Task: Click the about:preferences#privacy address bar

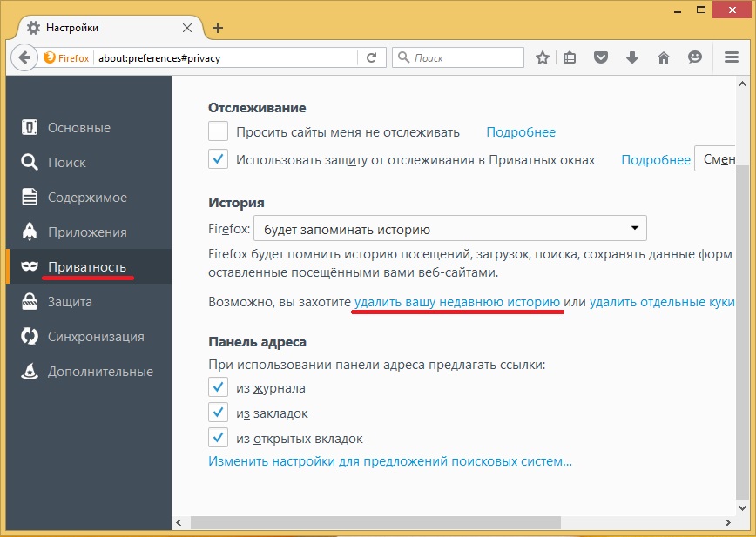Action: point(226,57)
